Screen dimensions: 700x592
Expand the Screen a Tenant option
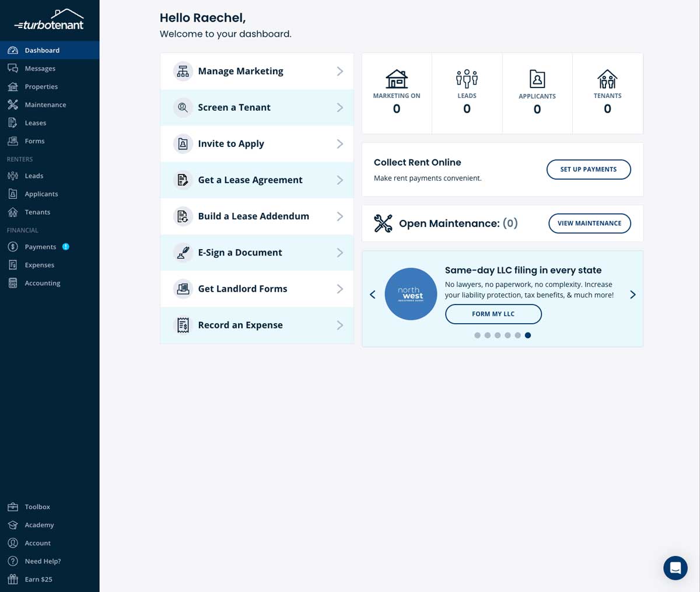tap(257, 107)
